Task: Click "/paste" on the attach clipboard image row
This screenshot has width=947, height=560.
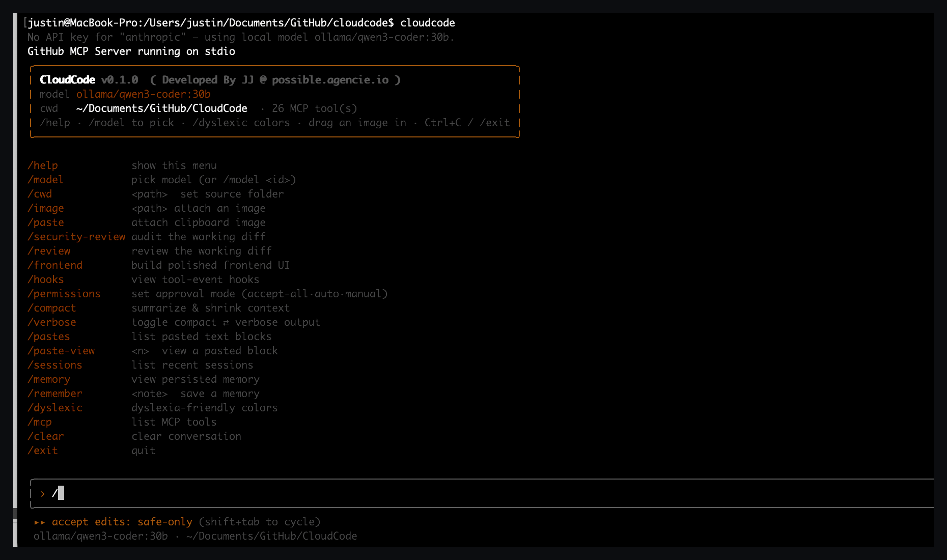Action: tap(46, 222)
